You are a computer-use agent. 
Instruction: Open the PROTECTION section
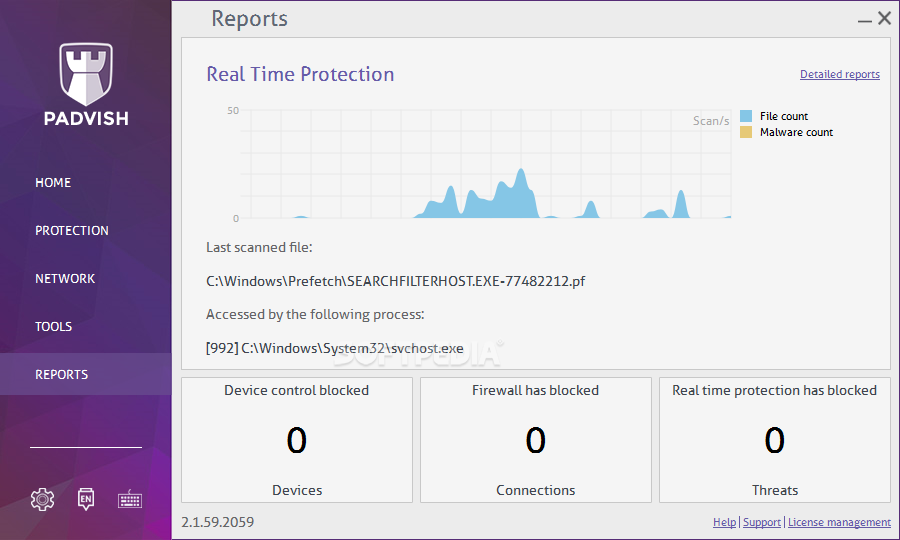(x=72, y=231)
